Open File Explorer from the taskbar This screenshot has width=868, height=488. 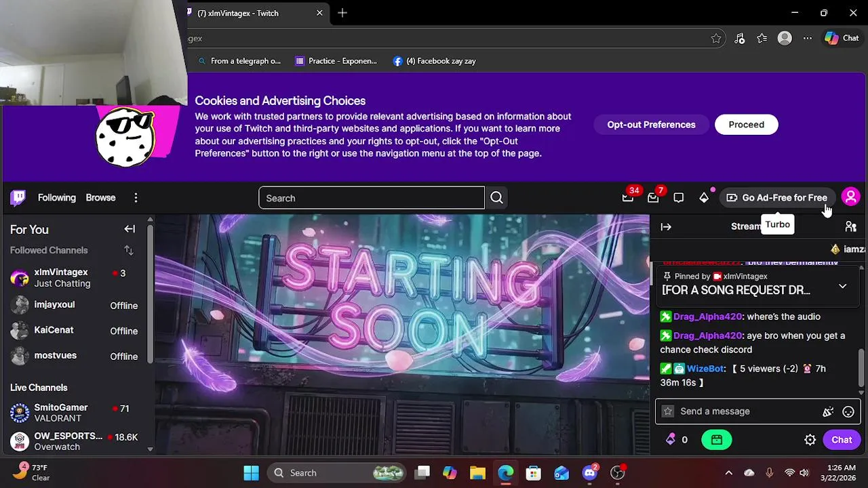[x=477, y=473]
